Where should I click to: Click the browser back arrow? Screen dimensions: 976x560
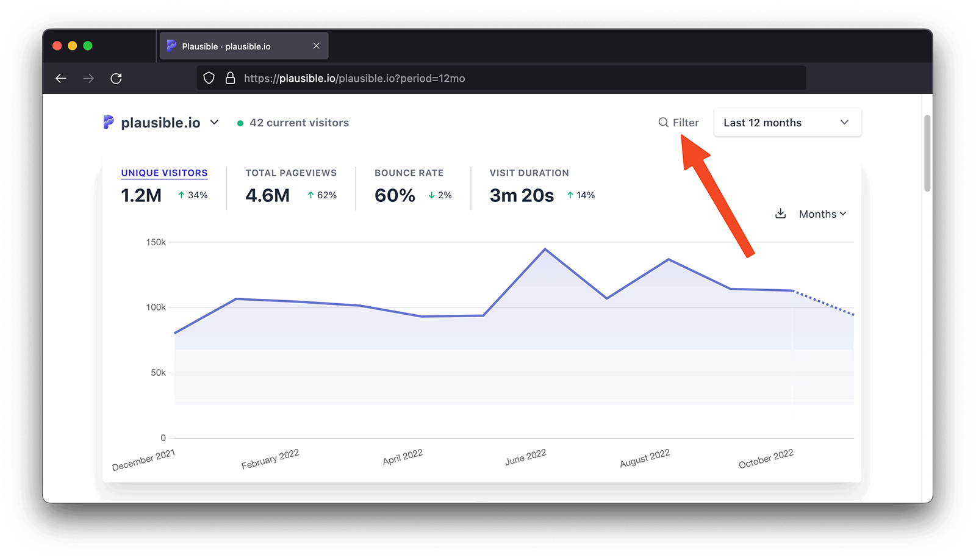pyautogui.click(x=61, y=78)
